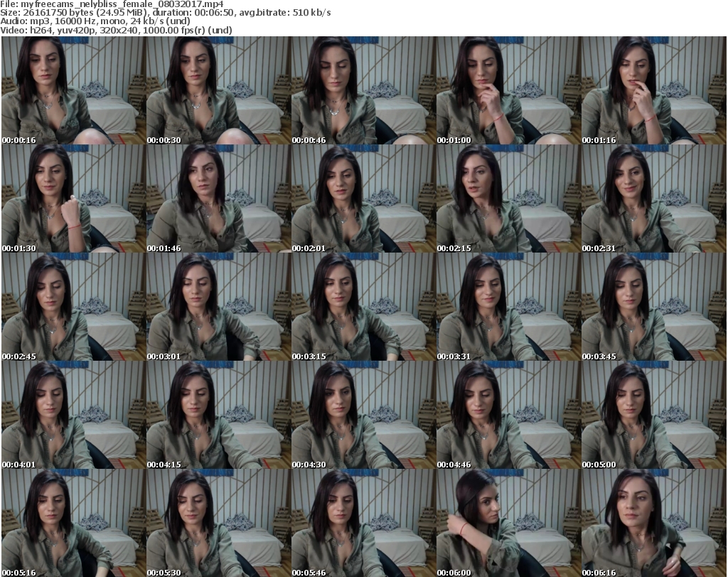Click the Video: h264 info line
This screenshot has height=577, width=728.
(x=116, y=30)
